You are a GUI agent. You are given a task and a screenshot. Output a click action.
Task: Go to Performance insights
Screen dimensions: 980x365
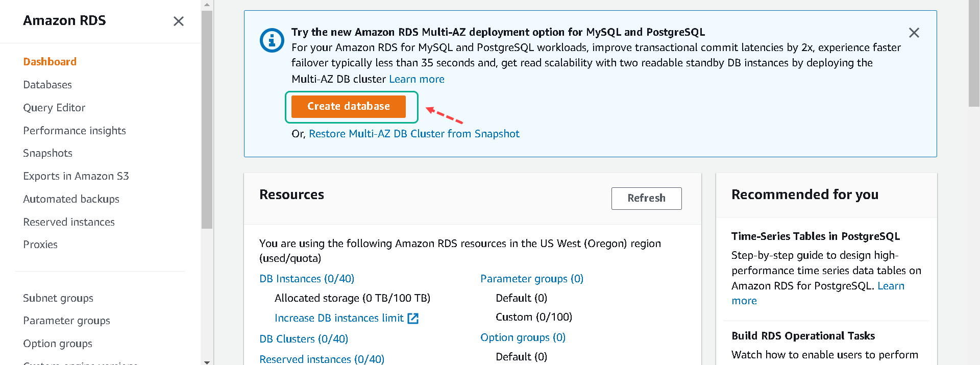click(75, 131)
